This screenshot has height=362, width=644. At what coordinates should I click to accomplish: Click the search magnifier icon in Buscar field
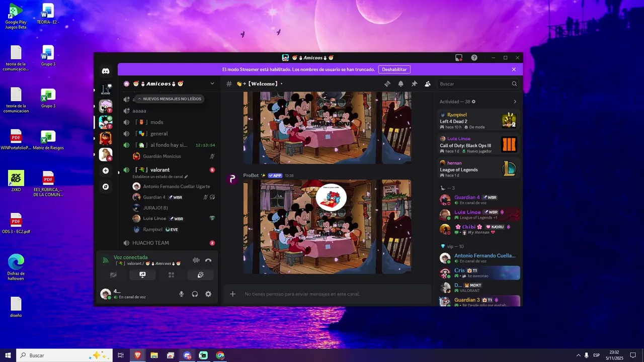(514, 84)
